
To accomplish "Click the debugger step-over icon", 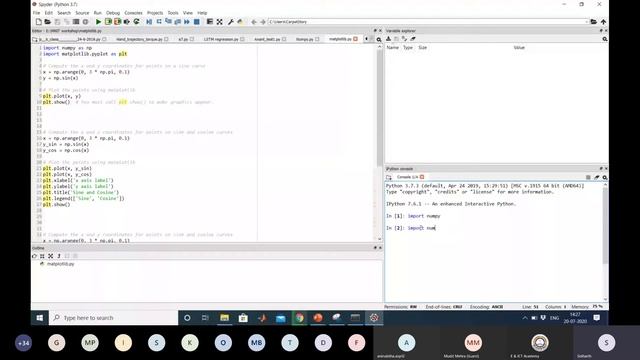I will [159, 22].
